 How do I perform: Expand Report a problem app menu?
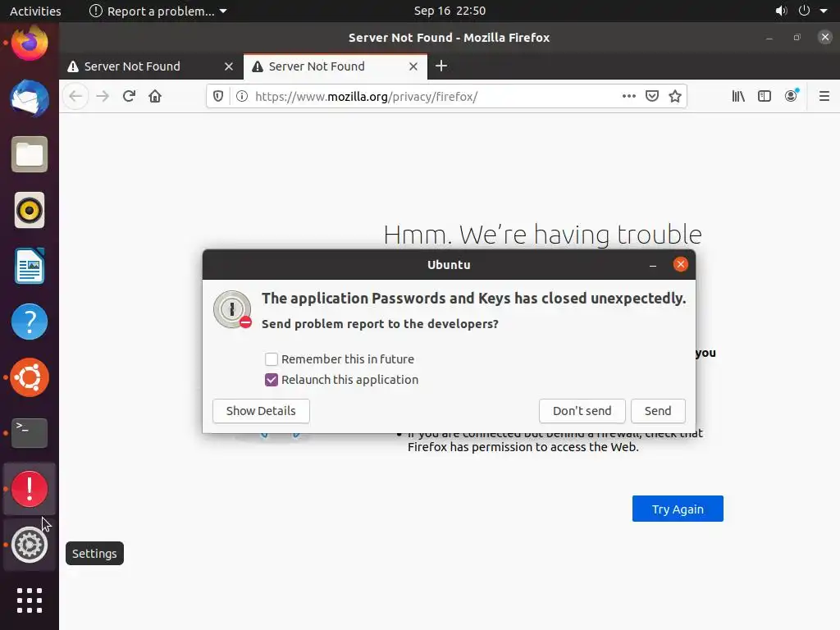click(x=158, y=11)
